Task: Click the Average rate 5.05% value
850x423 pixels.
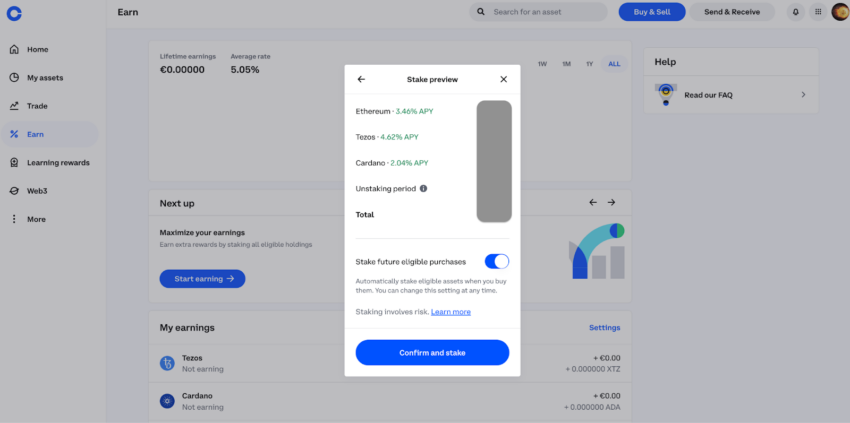Action: 245,70
